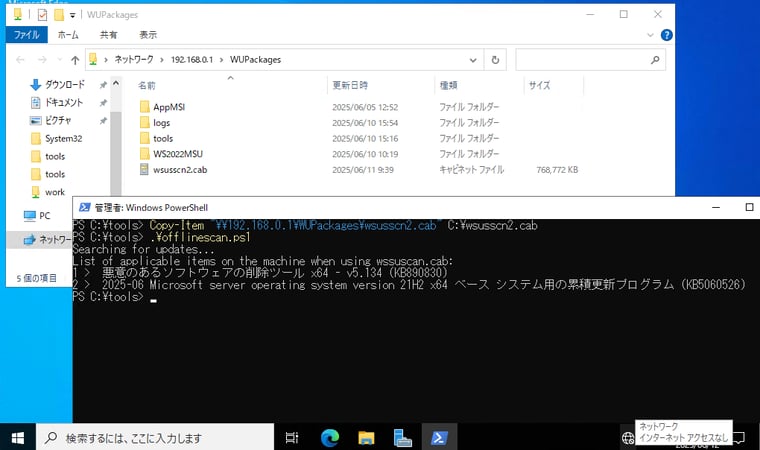Open the 共有 ribbon tab
Viewport: 760px width, 450px height.
coord(108,35)
